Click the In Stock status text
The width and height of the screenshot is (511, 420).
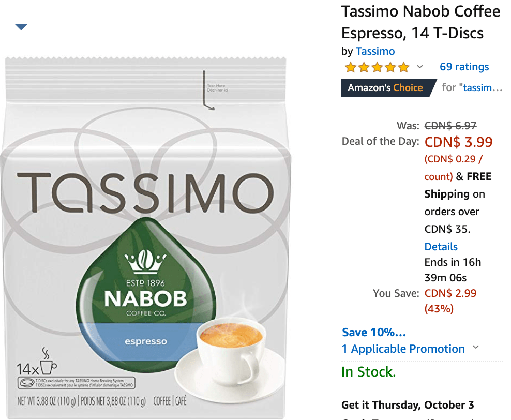(368, 372)
